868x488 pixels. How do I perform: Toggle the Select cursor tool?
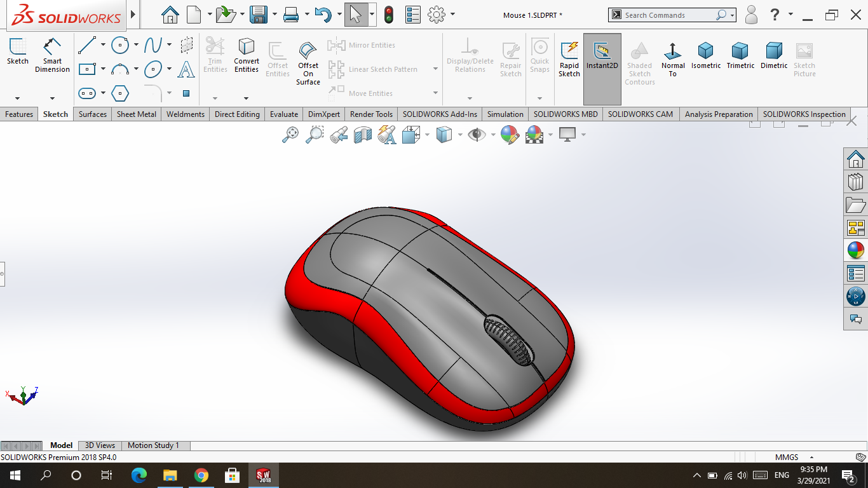coord(356,15)
